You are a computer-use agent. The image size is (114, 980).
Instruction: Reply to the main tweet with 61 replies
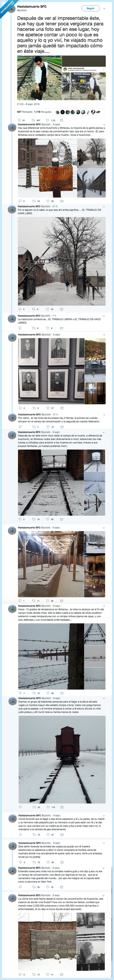(19, 120)
